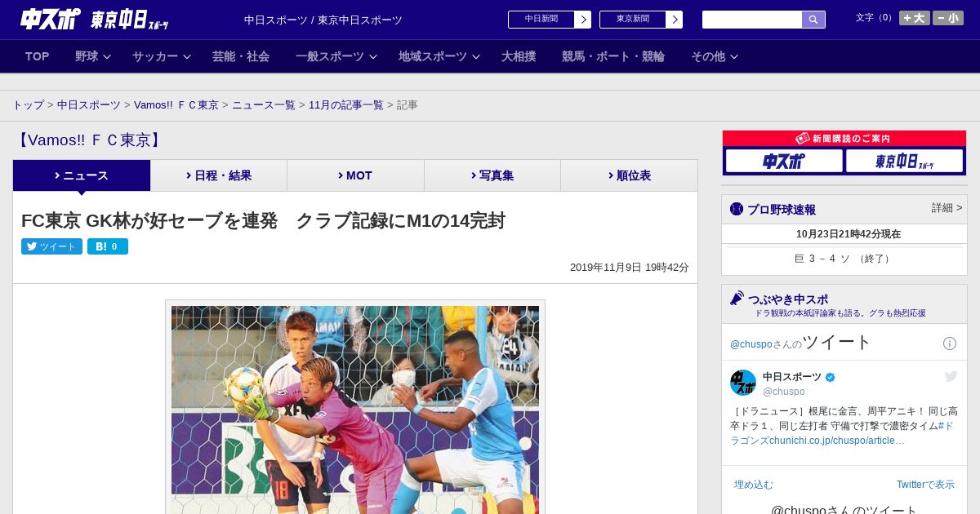This screenshot has height=514, width=980.
Task: Switch to the MOT tab
Action: [355, 175]
